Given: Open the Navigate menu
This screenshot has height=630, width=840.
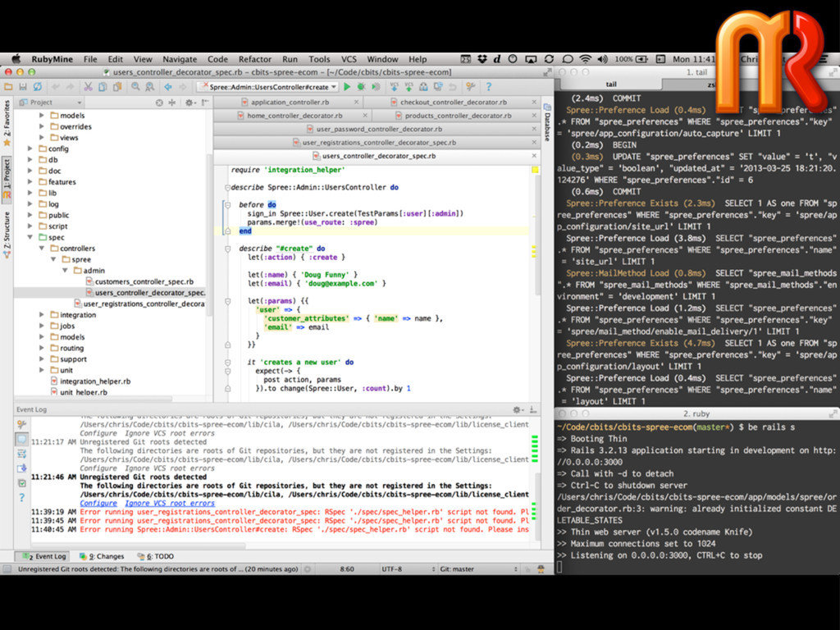Looking at the screenshot, I should coord(180,59).
